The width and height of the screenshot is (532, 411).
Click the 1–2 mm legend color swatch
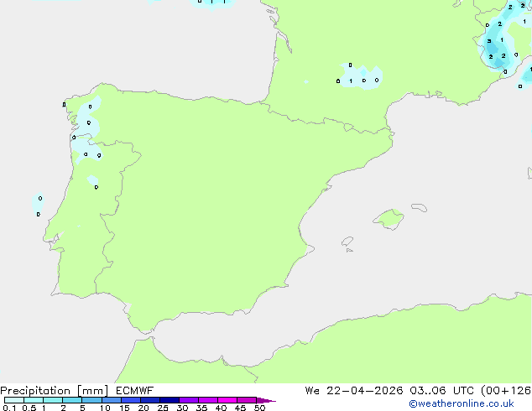coord(53,400)
